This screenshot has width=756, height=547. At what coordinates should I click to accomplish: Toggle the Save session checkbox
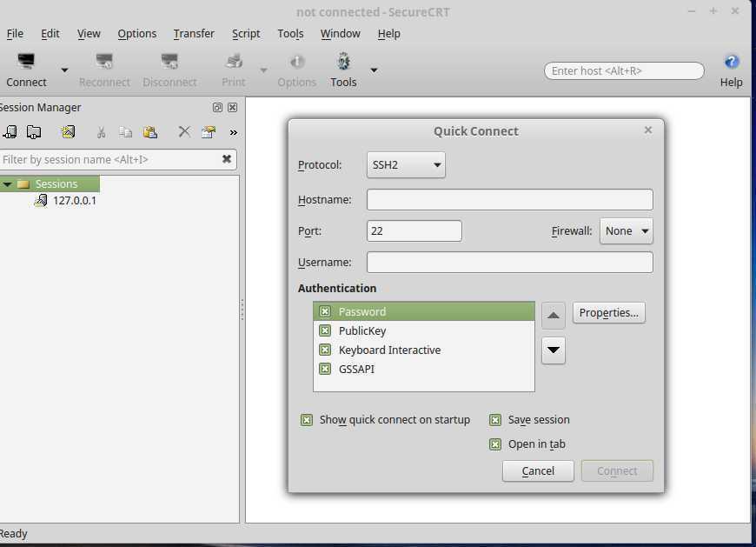click(x=495, y=420)
